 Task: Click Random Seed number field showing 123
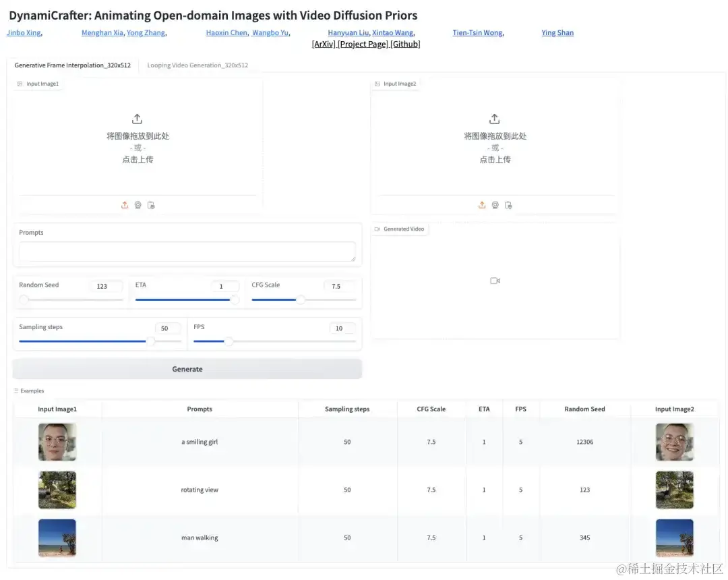point(107,286)
